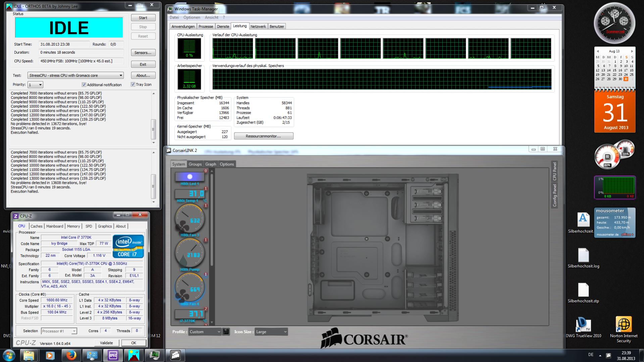Image resolution: width=644 pixels, height=362 pixels.
Task: Click the OK button in CPU-Z
Action: pos(134,343)
